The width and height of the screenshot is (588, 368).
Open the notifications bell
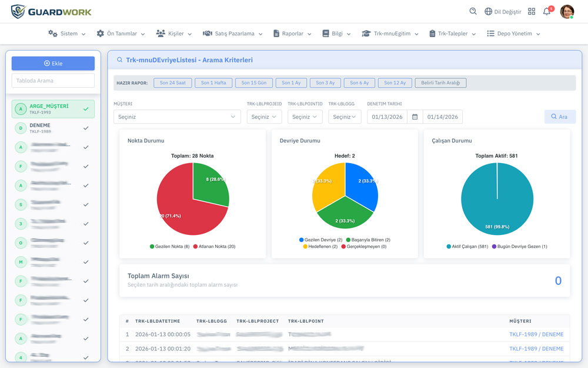pyautogui.click(x=547, y=11)
